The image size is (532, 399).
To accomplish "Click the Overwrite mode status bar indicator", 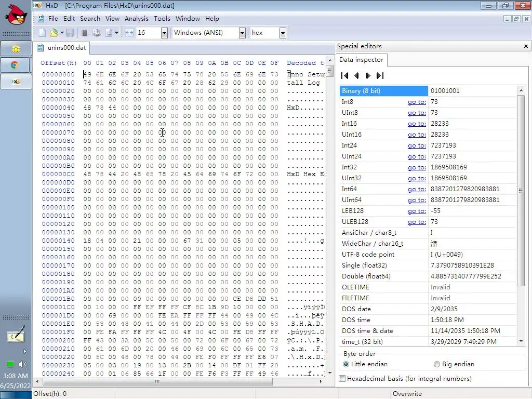I will (x=407, y=394).
